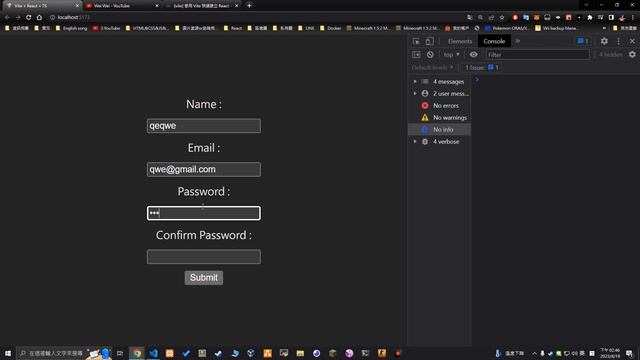Open the DevTools settings gear

pos(604,41)
